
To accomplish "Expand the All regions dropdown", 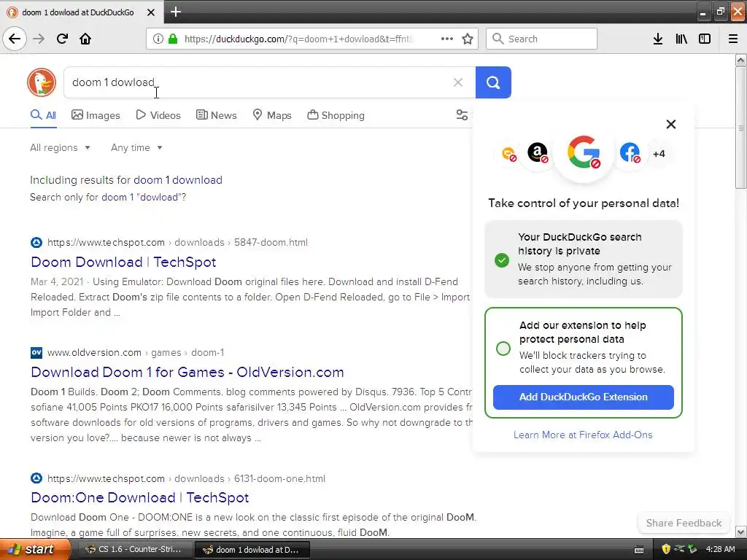I will (60, 147).
